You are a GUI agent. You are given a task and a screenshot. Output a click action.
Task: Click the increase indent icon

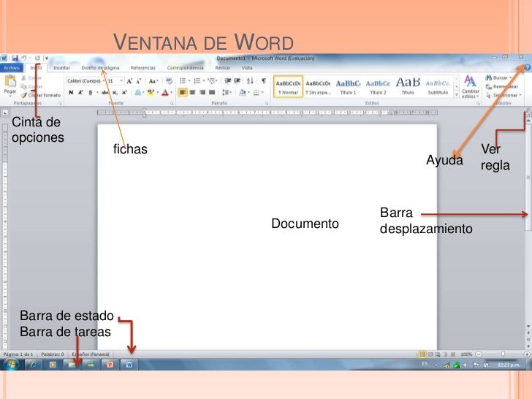point(237,80)
